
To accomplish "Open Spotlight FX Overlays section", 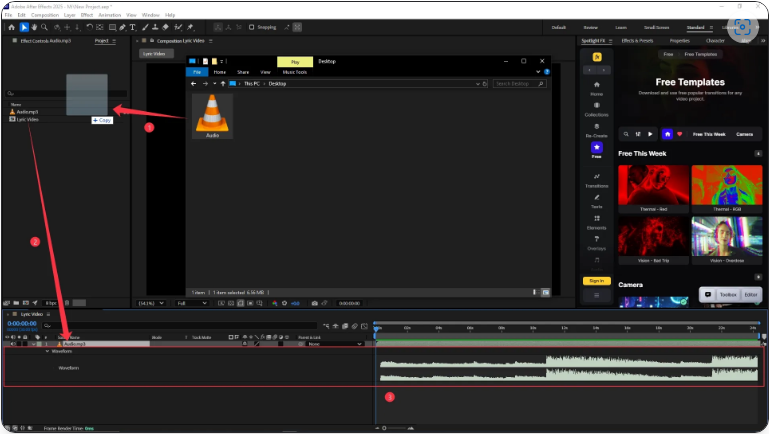I will [596, 243].
